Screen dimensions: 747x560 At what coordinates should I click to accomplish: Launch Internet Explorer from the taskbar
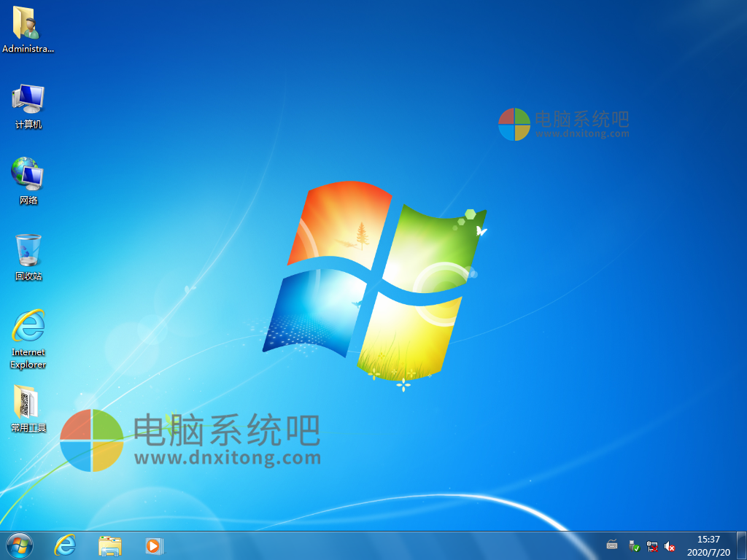pos(64,545)
